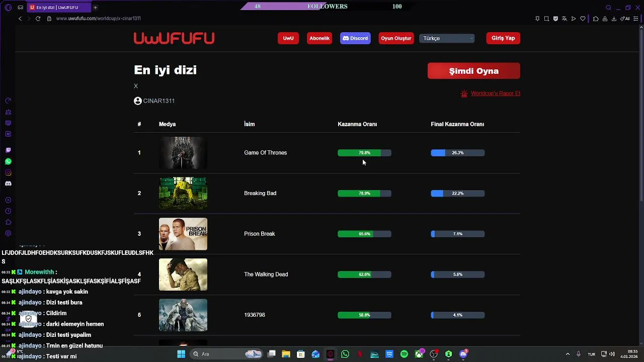Open Easy Setup settings icon
The width and height of the screenshot is (644, 362).
pos(636,19)
